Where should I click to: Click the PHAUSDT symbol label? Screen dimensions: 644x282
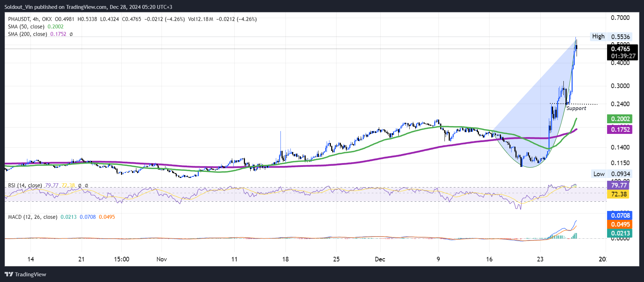(x=19, y=19)
